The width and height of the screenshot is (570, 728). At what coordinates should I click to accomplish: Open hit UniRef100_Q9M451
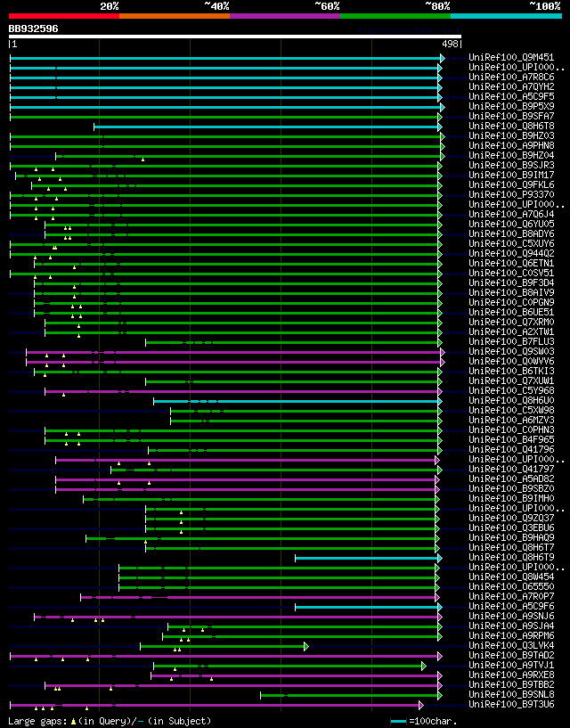[x=511, y=58]
